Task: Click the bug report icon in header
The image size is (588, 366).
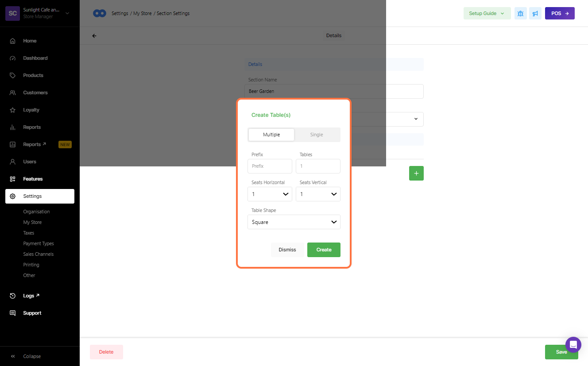Action: (x=520, y=13)
